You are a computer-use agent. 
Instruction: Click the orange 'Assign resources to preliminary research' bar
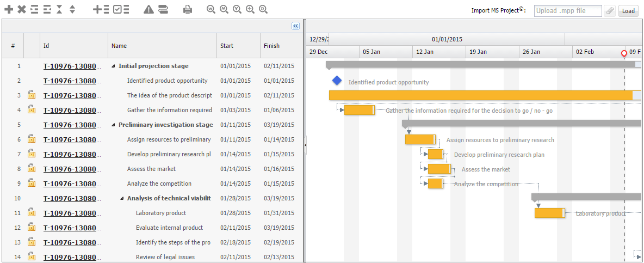pyautogui.click(x=420, y=139)
